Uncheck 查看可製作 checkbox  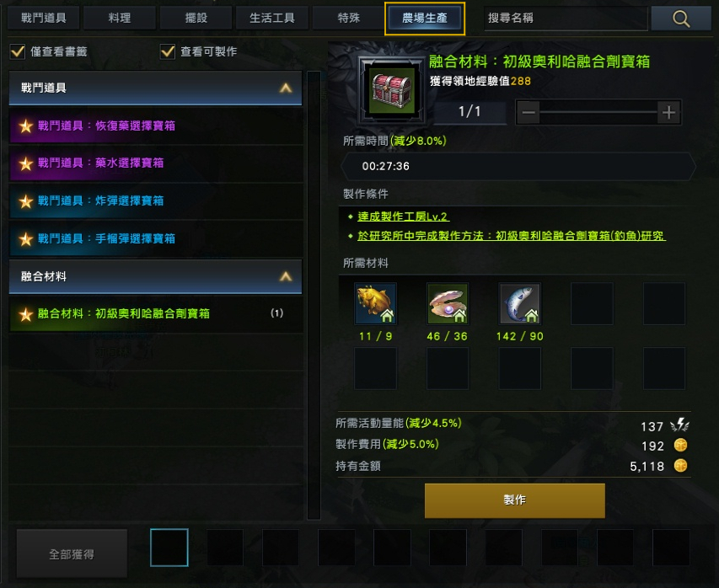pos(168,51)
